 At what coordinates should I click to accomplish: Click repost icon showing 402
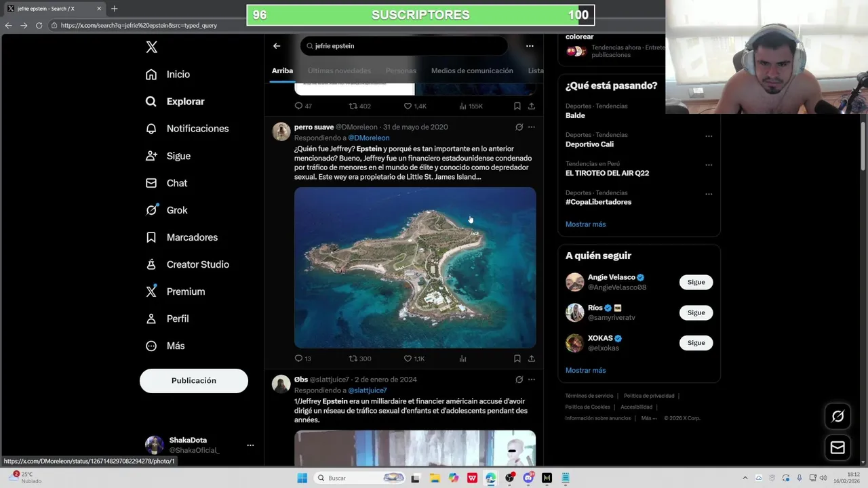point(353,106)
